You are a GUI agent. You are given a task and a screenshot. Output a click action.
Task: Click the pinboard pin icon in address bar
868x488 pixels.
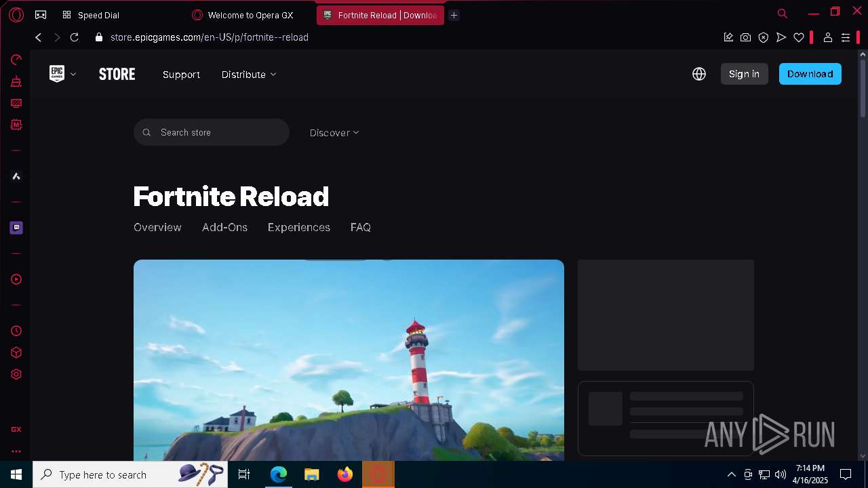pos(728,37)
